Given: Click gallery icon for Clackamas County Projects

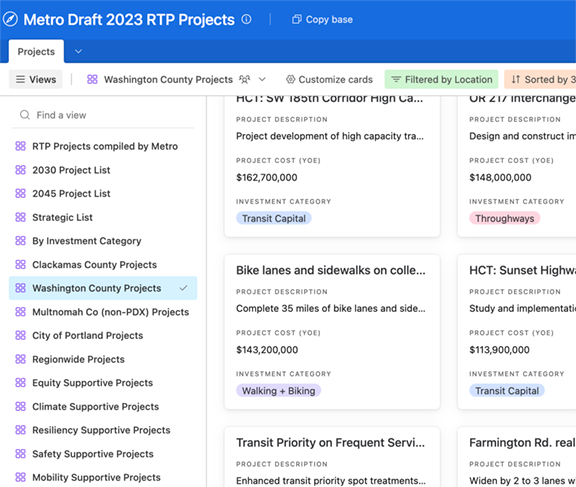Looking at the screenshot, I should coord(21,264).
